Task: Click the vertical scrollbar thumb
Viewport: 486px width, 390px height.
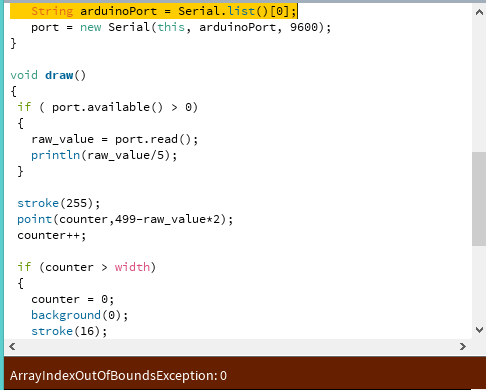Action: tap(479, 199)
